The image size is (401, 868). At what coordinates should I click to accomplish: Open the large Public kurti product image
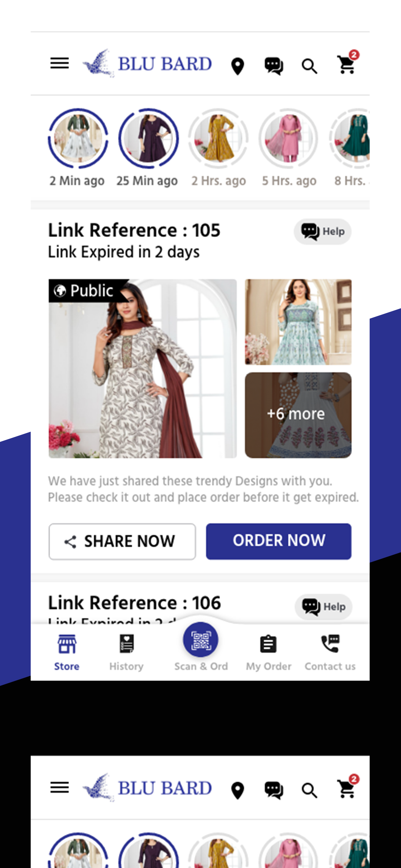142,368
